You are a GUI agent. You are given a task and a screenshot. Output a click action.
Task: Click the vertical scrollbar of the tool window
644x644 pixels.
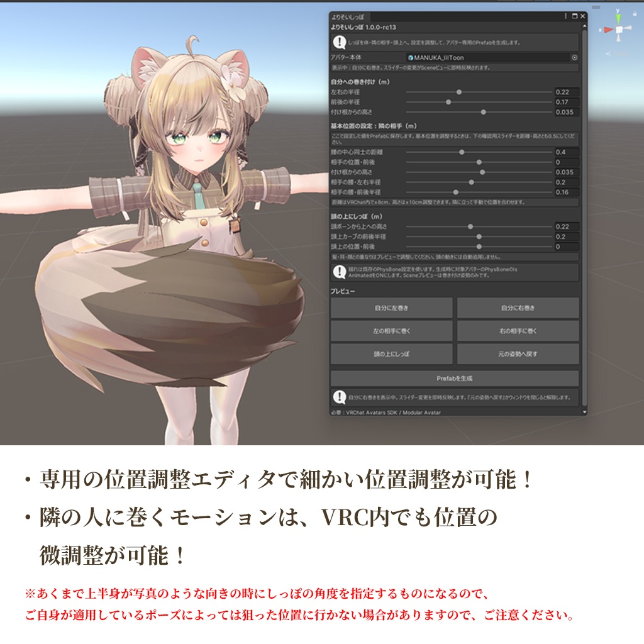(x=584, y=218)
